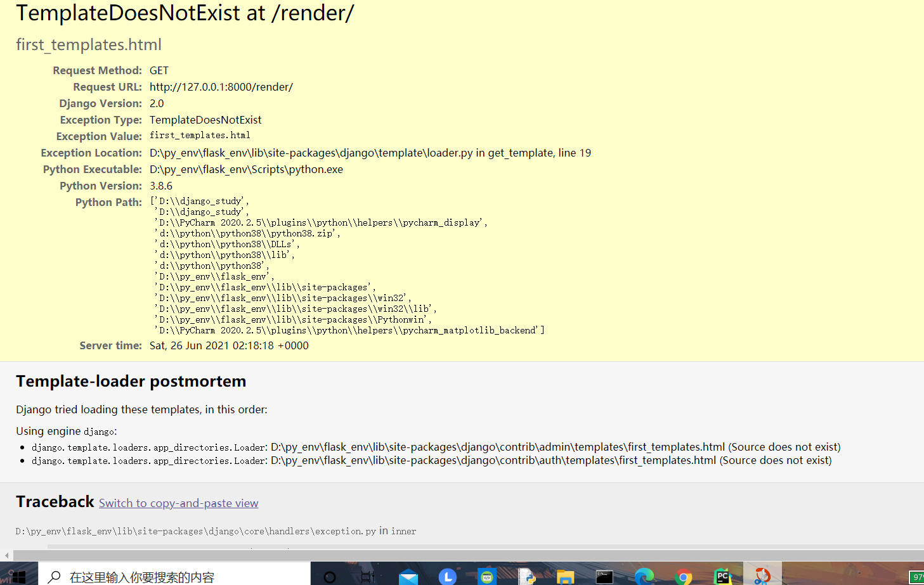
Task: Click the Exception Location loader.py path
Action: point(370,153)
